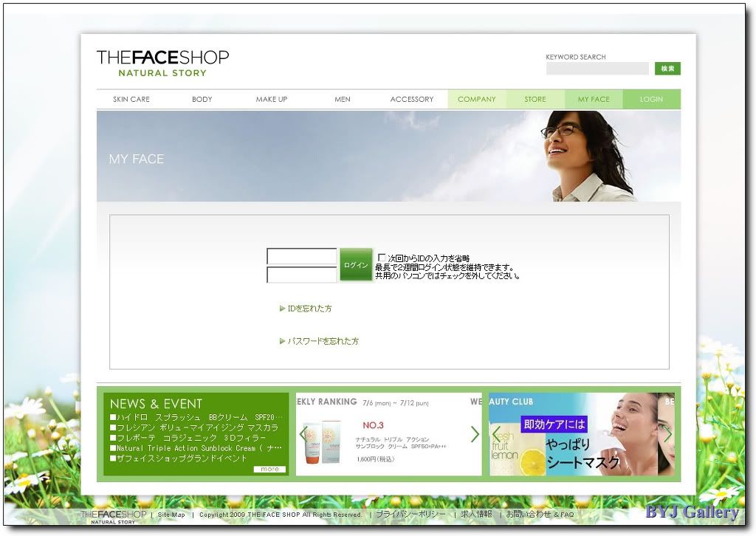Click the NO.3 ranking label
Viewport: 756px width, 536px height.
pos(373,425)
